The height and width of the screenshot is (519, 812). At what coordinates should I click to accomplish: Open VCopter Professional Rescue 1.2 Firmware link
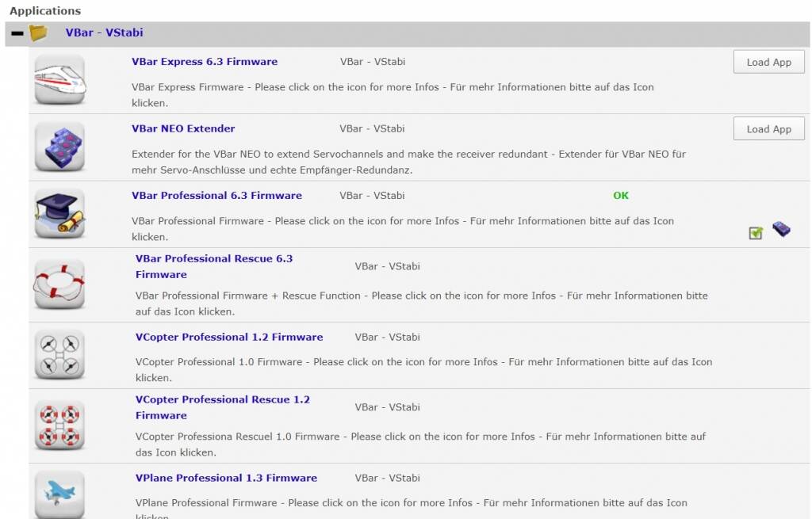[223, 407]
